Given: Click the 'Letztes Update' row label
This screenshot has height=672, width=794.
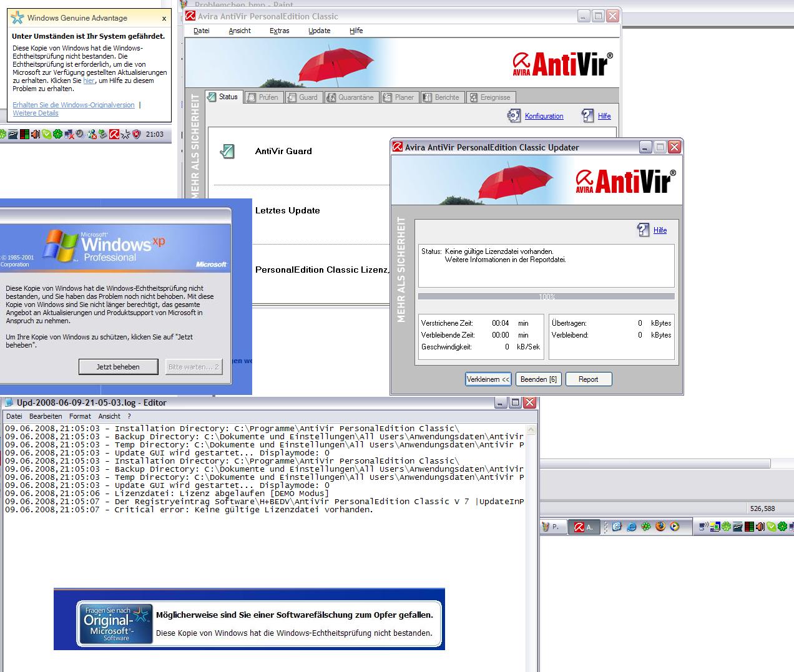Looking at the screenshot, I should tap(287, 210).
